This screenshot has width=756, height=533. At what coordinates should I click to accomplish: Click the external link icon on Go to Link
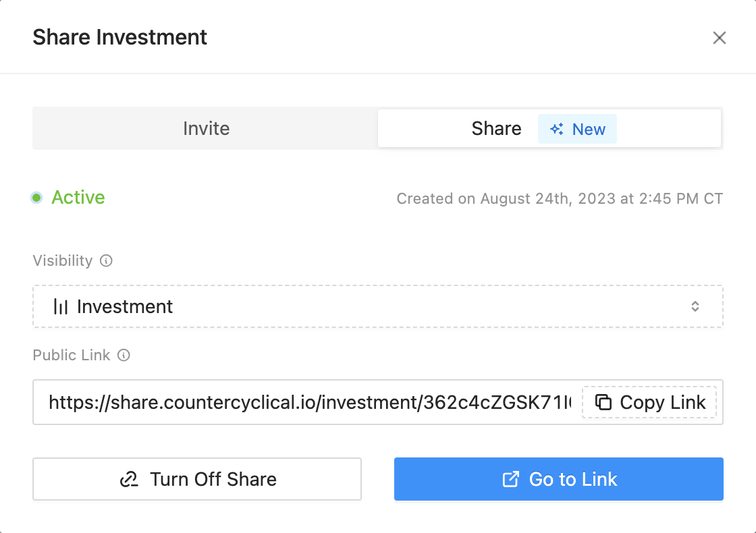(x=511, y=480)
